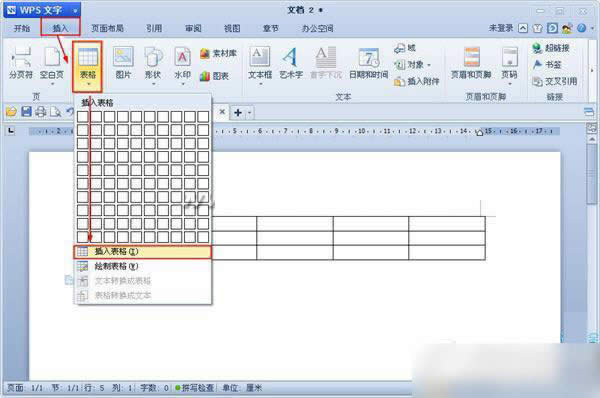Select the Text Box (文本框) icon
Screen dimensions: 600x398
(x=260, y=64)
